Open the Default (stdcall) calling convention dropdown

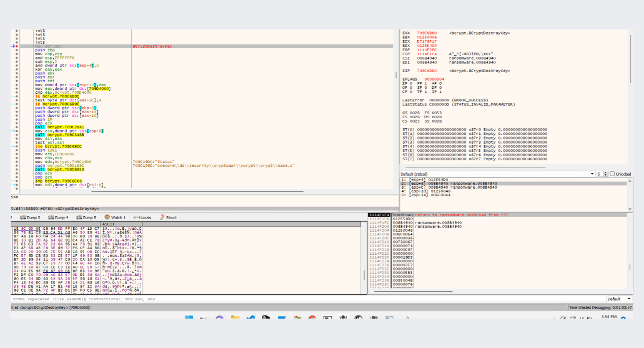497,174
